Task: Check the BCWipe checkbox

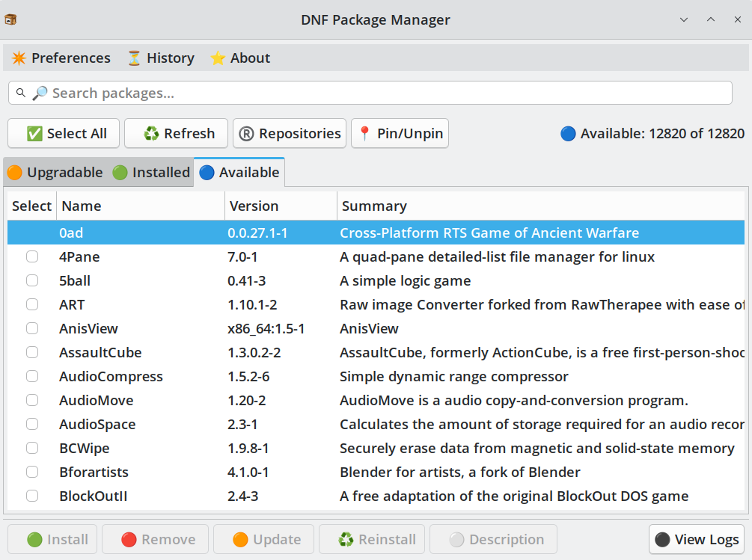Action: 32,449
